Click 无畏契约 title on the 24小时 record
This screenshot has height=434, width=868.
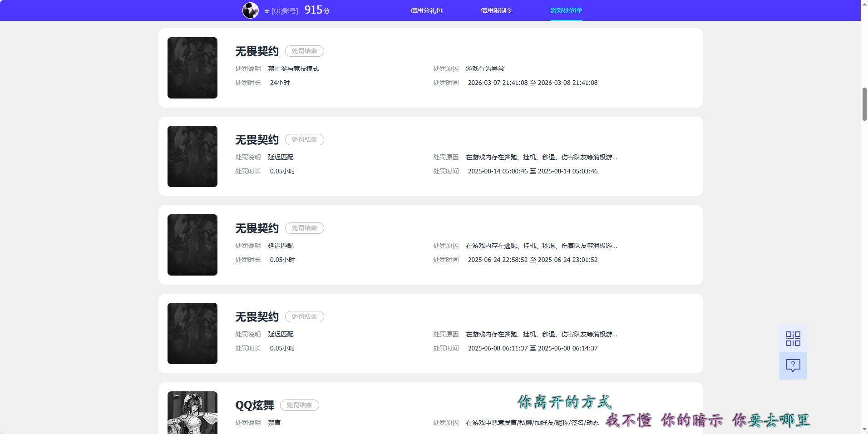pyautogui.click(x=257, y=51)
